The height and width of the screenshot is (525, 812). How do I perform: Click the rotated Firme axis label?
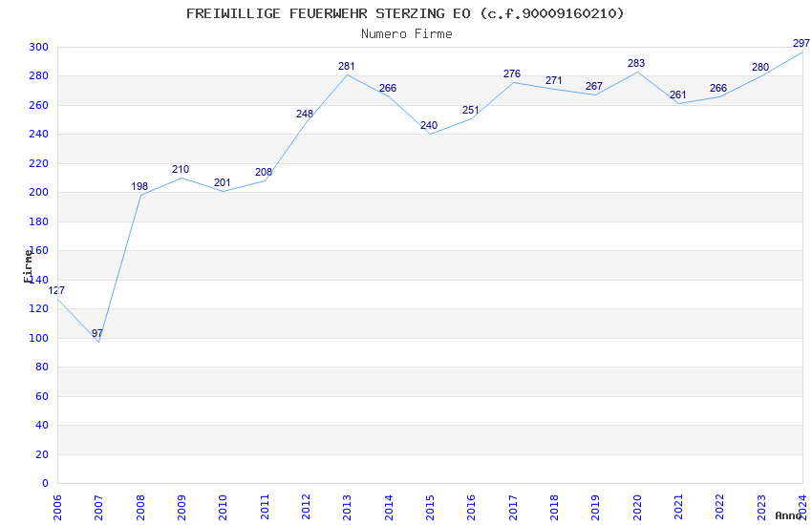click(28, 266)
